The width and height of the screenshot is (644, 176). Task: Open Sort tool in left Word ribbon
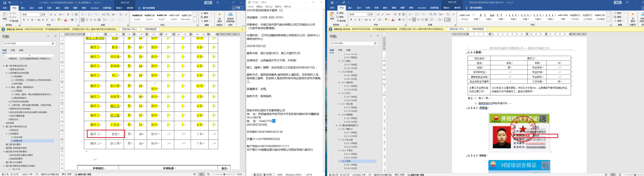[x=121, y=14]
